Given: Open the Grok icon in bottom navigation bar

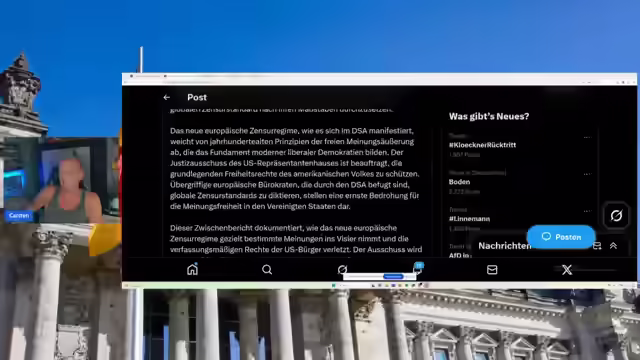Looking at the screenshot, I should click(342, 269).
